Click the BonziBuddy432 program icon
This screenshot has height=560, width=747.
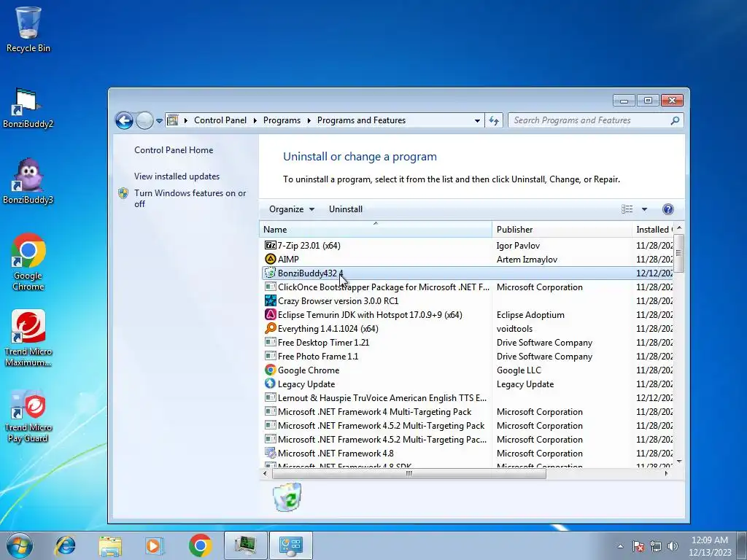coord(270,273)
